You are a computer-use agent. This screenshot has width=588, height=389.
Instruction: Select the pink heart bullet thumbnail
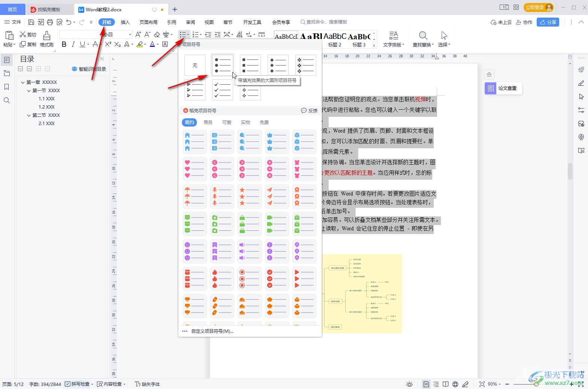[x=195, y=169]
